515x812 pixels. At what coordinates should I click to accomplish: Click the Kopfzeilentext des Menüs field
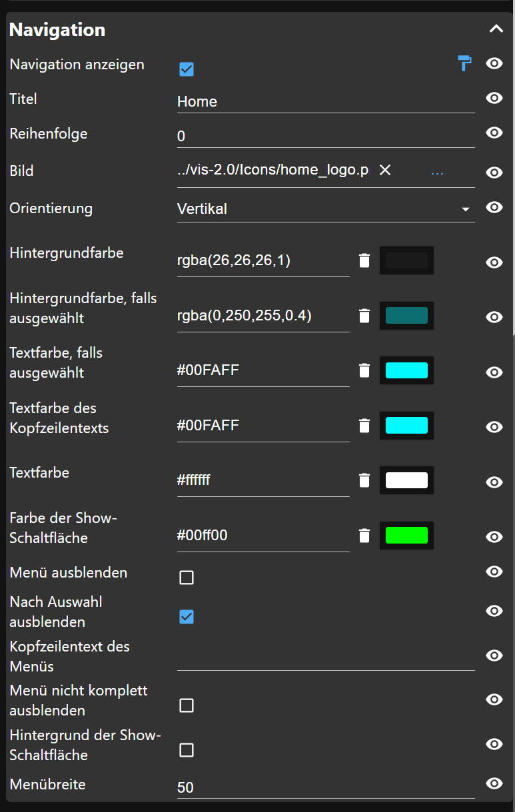326,658
